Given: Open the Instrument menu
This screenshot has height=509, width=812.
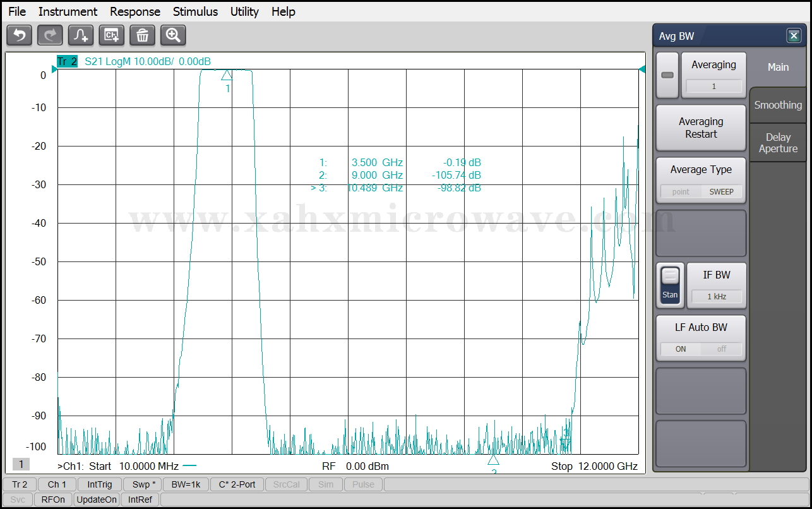Looking at the screenshot, I should (x=68, y=11).
